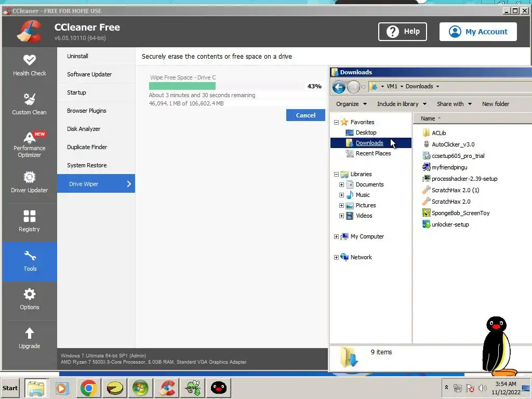Open recent pages dropdown arrow
Image resolution: width=532 pixels, height=399 pixels.
[x=363, y=87]
